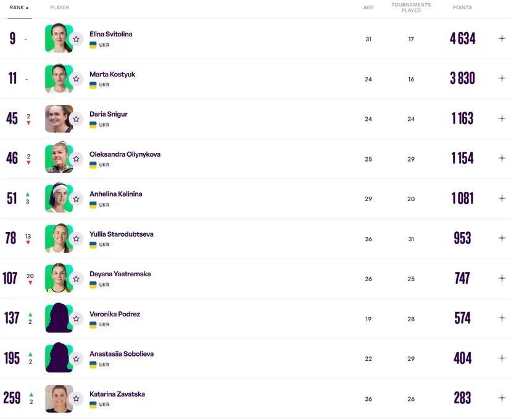Viewport: 511px width, 420px height.
Task: Click Daria Snigur's profile photo thumbnail
Action: pyautogui.click(x=59, y=118)
